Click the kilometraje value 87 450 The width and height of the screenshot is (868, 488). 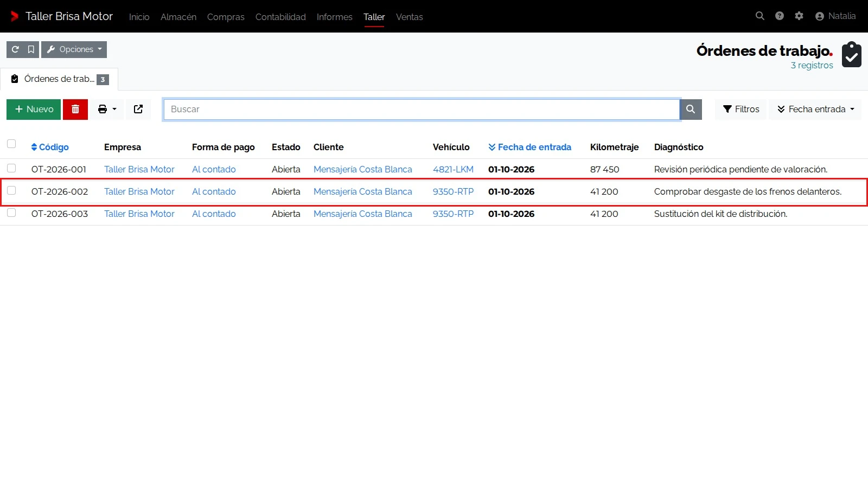tap(605, 169)
